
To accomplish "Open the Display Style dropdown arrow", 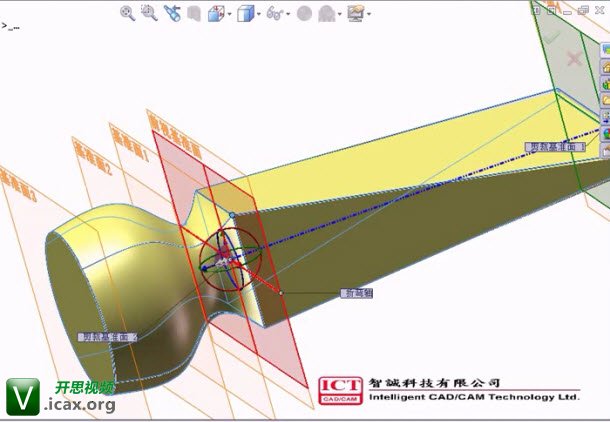I will tap(259, 14).
